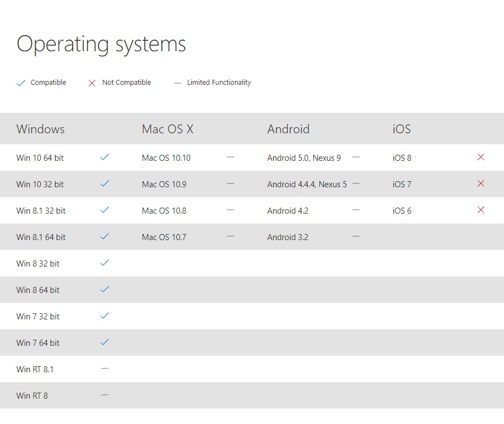Click the Operating systems page heading
This screenshot has height=424, width=504.
tap(101, 44)
